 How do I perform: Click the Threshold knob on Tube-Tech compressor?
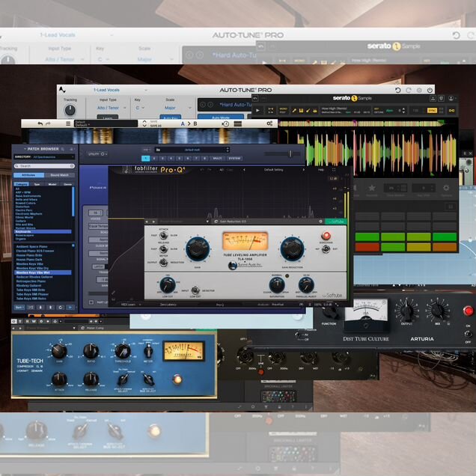click(123, 351)
